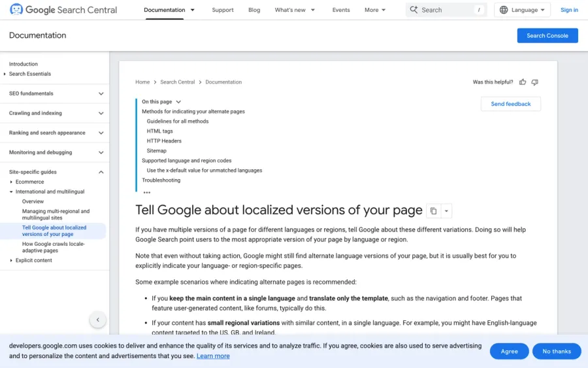
Task: Give thumbs up for helpful page
Action: pos(523,82)
